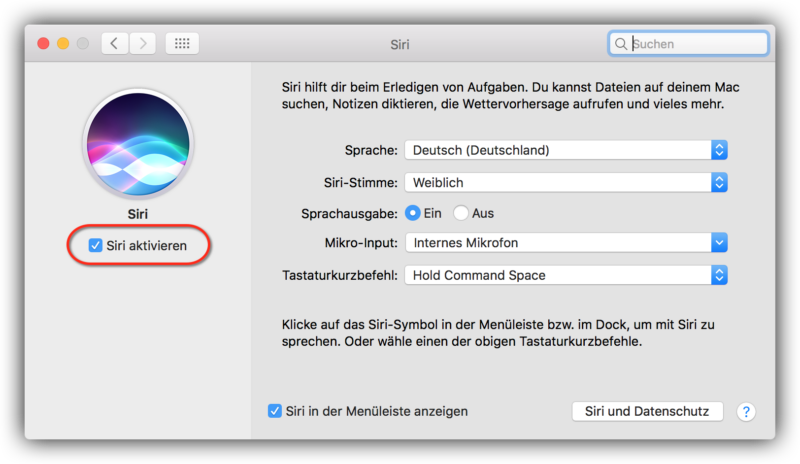The image size is (800, 464).
Task: Click the Siri und Datenschutz button
Action: pos(647,411)
